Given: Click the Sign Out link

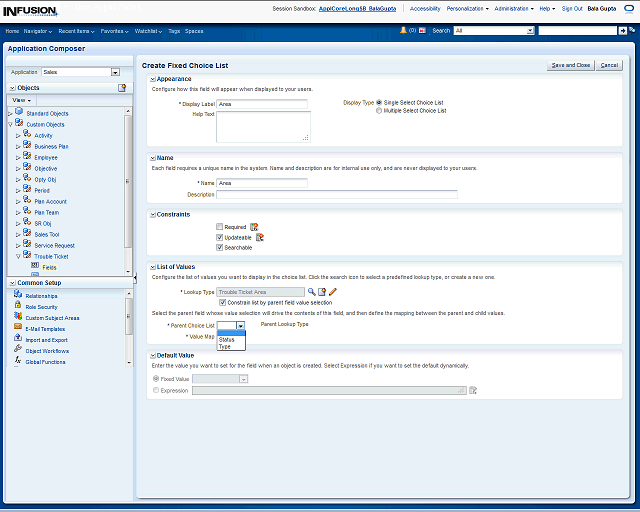Looking at the screenshot, I should 572,8.
